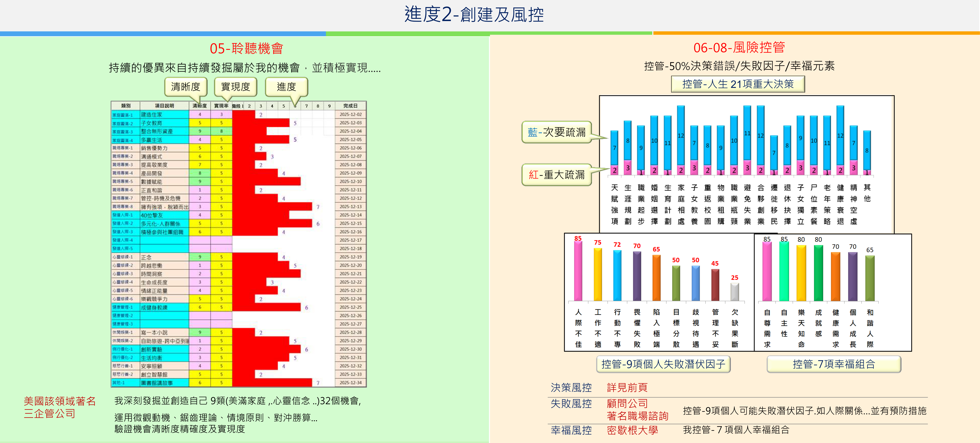
Task: Click the date cell 2025-12-19
Action: coord(350,257)
